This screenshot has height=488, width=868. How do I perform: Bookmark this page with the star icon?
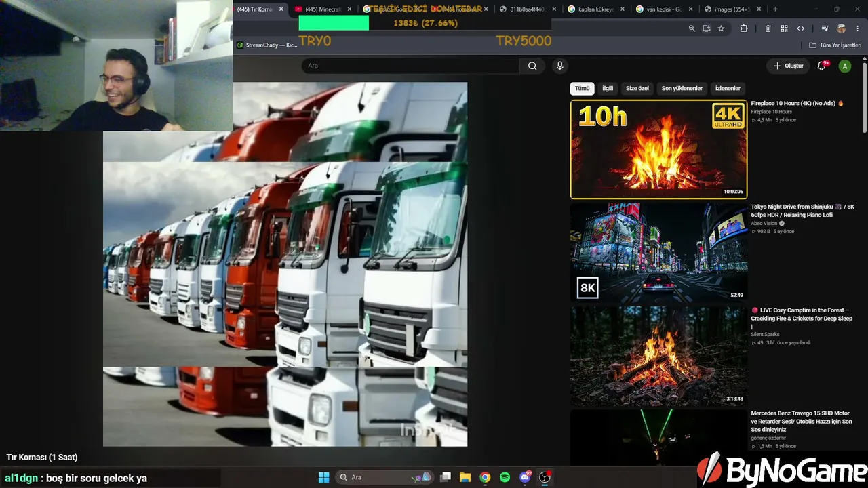pos(721,28)
